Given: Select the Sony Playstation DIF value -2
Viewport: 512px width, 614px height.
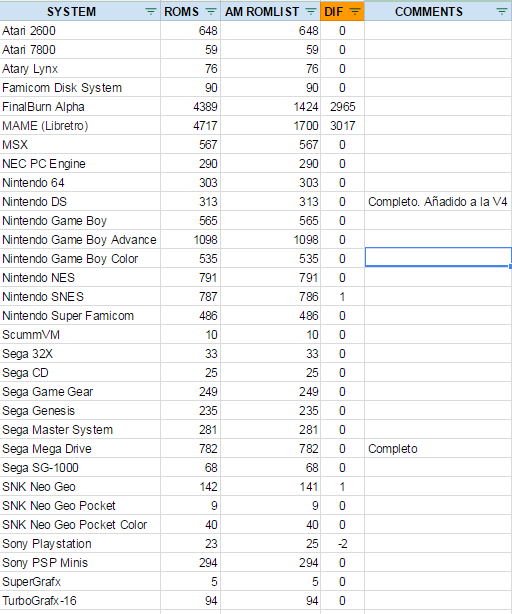Looking at the screenshot, I should (343, 544).
